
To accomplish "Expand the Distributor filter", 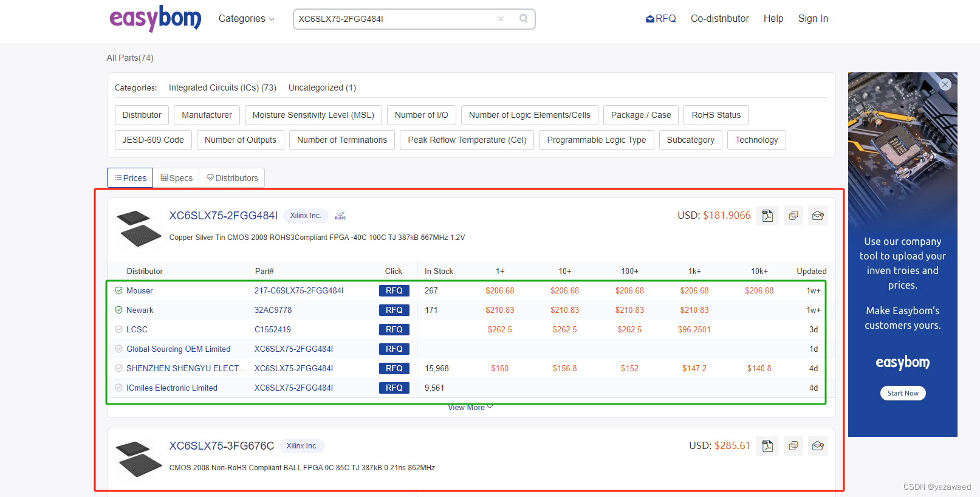I will (142, 115).
